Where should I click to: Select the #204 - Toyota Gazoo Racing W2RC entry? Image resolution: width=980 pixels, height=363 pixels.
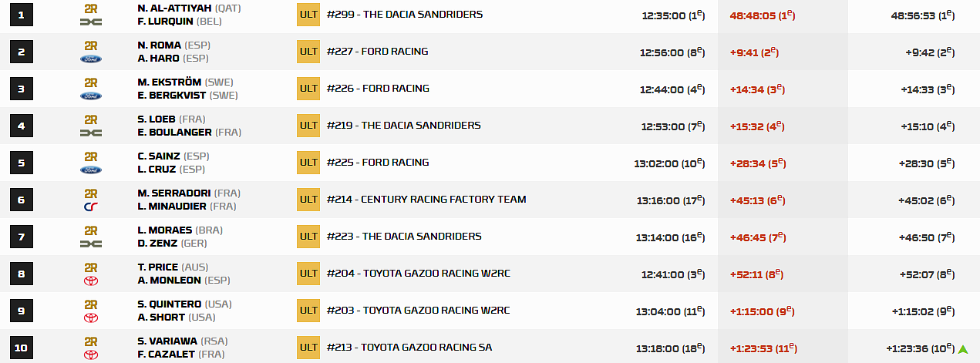[418, 274]
